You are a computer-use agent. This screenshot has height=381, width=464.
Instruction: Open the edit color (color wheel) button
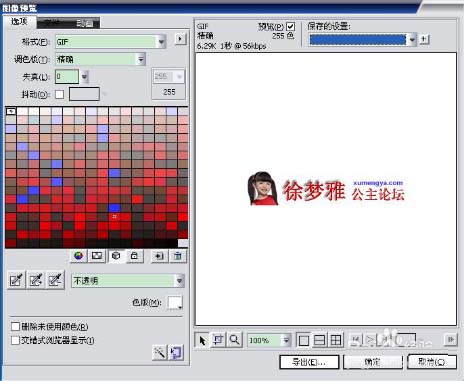tap(78, 256)
